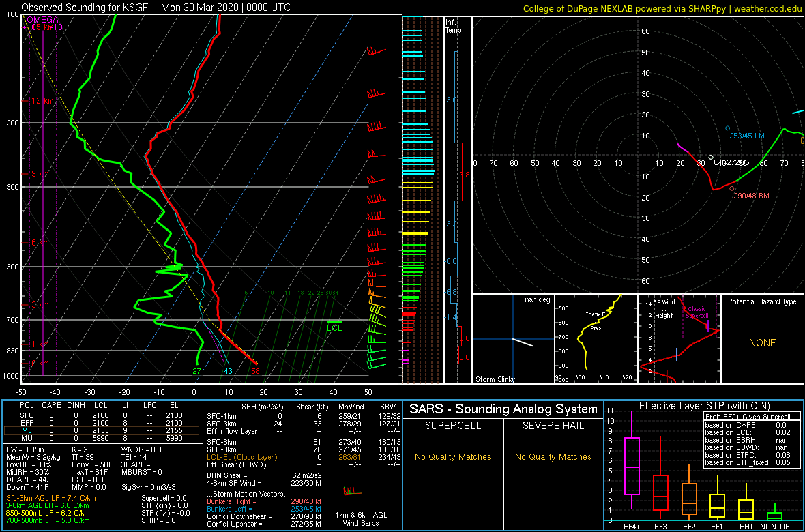This screenshot has height=532, width=805.
Task: Click the "BRN Shear =" label
Action: 227,475
